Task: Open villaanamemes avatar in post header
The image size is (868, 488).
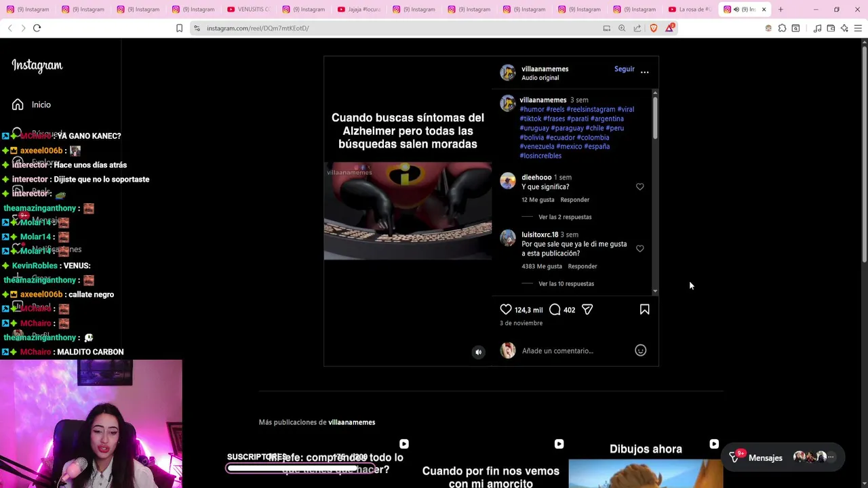Action: click(508, 73)
